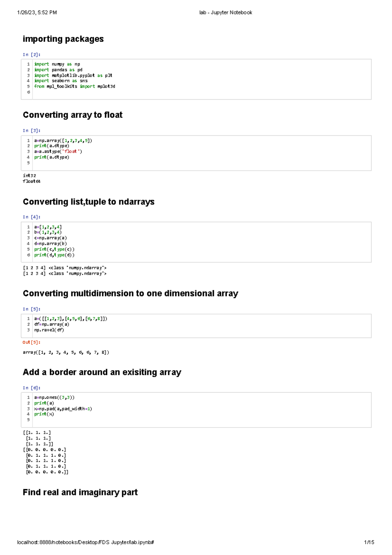Click the In [2] cell prompt

(x=31, y=55)
